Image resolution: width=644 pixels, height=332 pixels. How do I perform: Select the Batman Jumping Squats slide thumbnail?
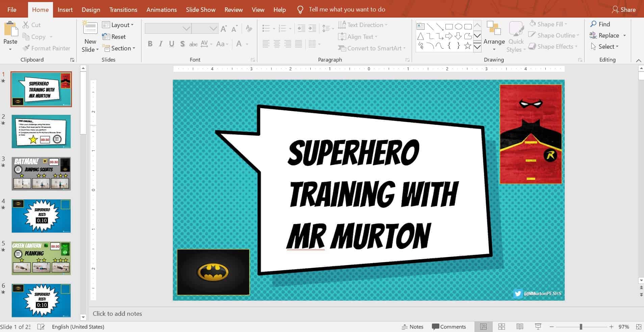pyautogui.click(x=41, y=174)
